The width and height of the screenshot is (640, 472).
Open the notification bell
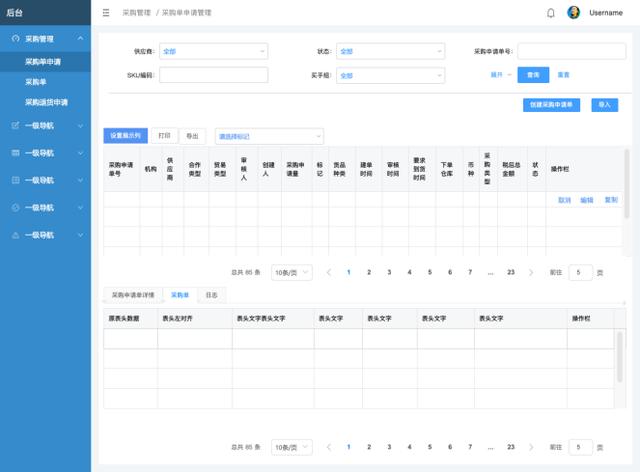[x=551, y=13]
